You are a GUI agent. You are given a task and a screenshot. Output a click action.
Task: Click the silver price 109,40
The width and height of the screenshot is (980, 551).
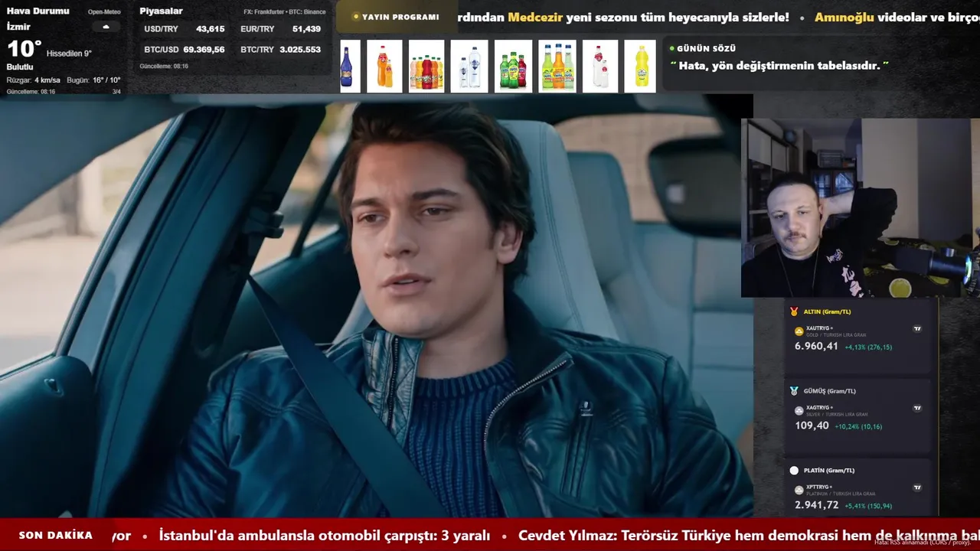(812, 426)
